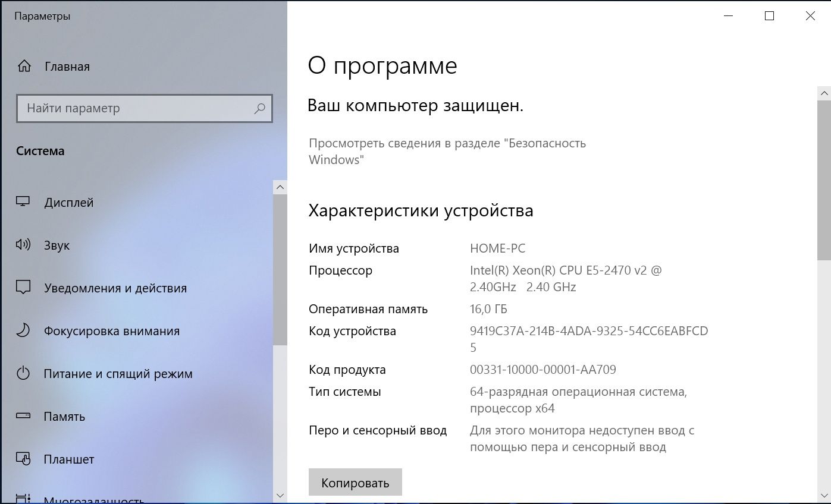This screenshot has height=504, width=831.
Task: Click the sidebar scrollbar up arrow
Action: click(280, 187)
